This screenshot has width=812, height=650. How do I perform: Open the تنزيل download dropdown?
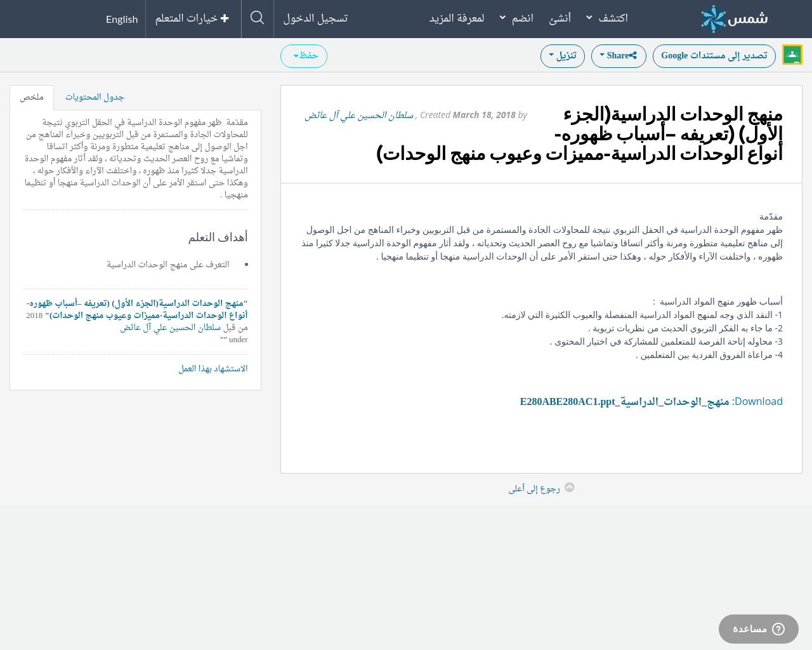pyautogui.click(x=563, y=56)
